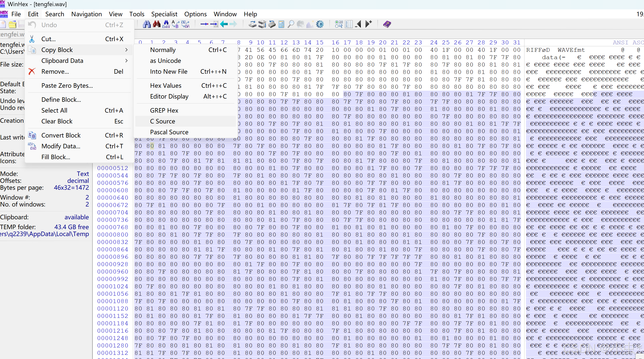This screenshot has height=359, width=644.
Task: Open the Specialist menu
Action: click(164, 14)
